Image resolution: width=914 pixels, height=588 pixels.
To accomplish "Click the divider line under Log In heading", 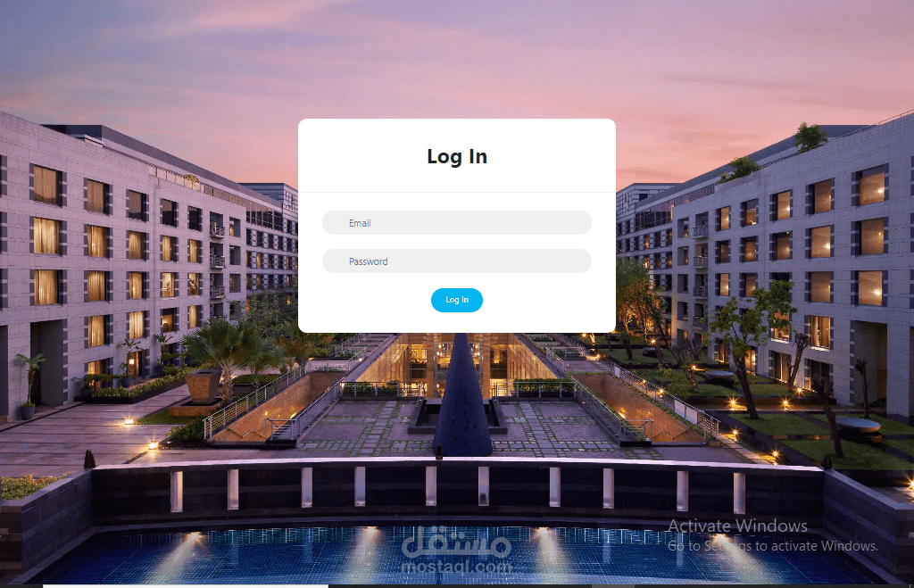I will coord(456,192).
